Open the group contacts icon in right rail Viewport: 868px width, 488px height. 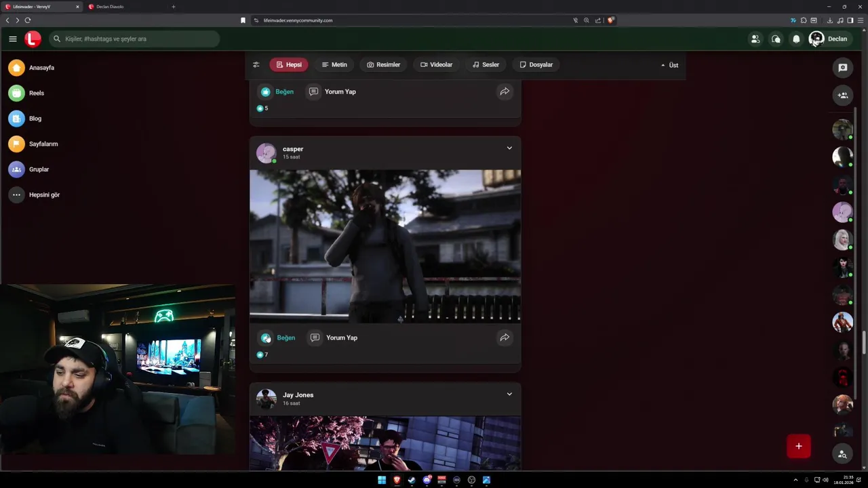[843, 95]
